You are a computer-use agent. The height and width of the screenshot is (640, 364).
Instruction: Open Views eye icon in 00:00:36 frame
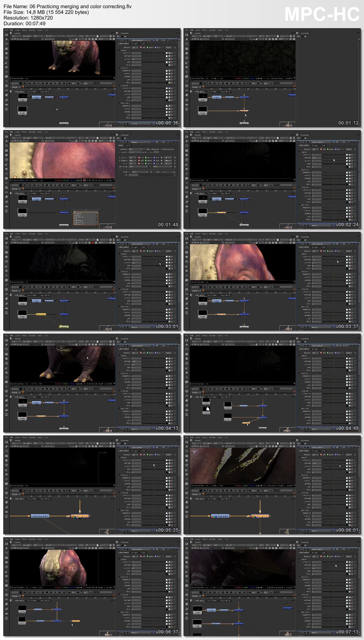[6, 90]
